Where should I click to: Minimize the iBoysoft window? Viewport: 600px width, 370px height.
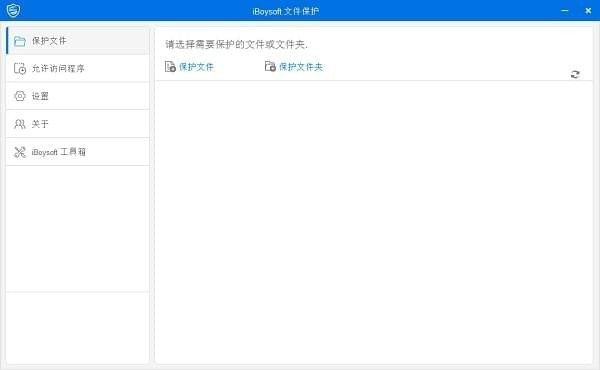click(564, 11)
